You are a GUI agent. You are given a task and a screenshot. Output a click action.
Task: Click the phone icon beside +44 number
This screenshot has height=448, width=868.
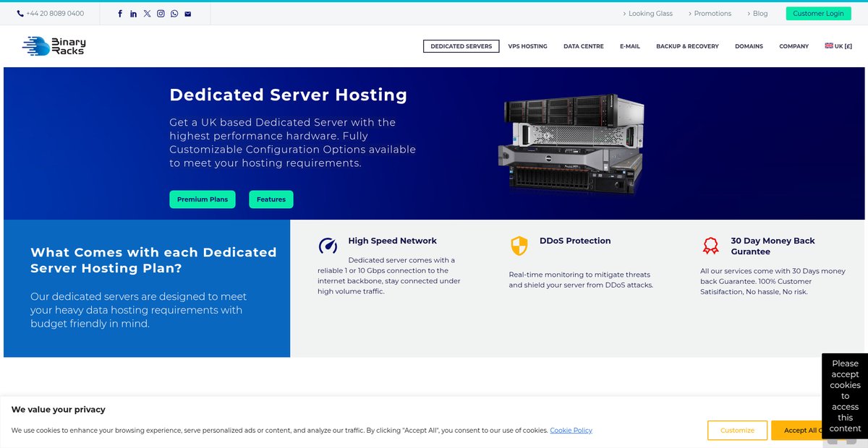point(20,14)
